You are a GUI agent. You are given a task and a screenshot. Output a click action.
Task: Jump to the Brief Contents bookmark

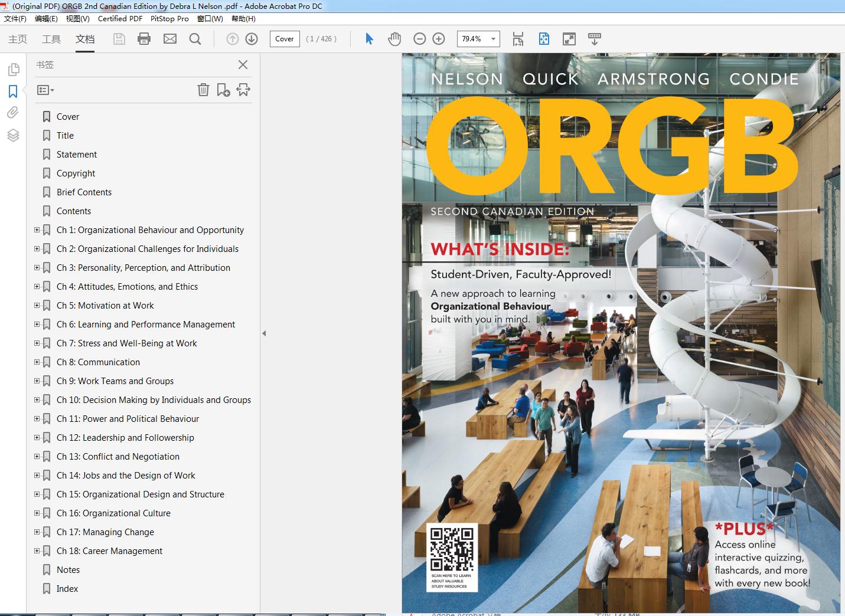pyautogui.click(x=84, y=192)
